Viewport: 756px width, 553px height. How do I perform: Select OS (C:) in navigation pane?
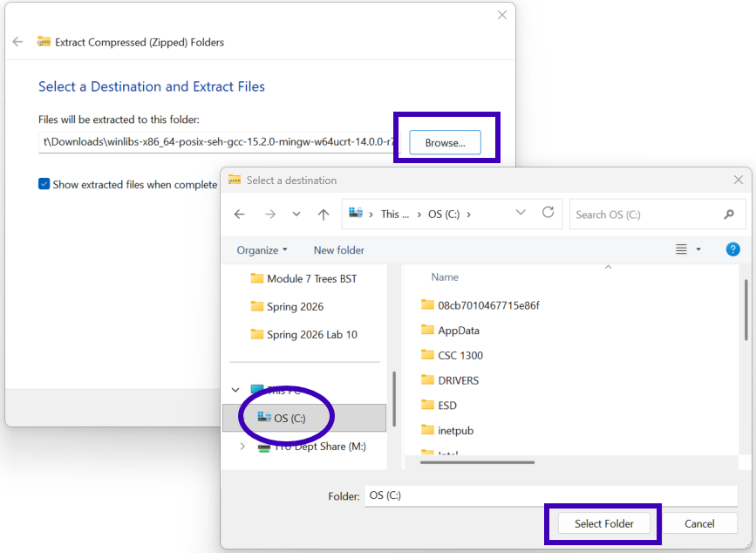point(289,418)
